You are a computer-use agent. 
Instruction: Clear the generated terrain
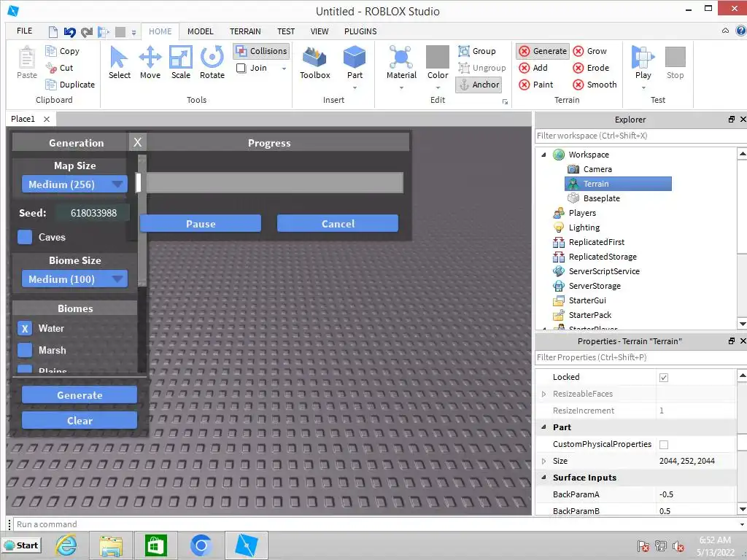pyautogui.click(x=79, y=421)
